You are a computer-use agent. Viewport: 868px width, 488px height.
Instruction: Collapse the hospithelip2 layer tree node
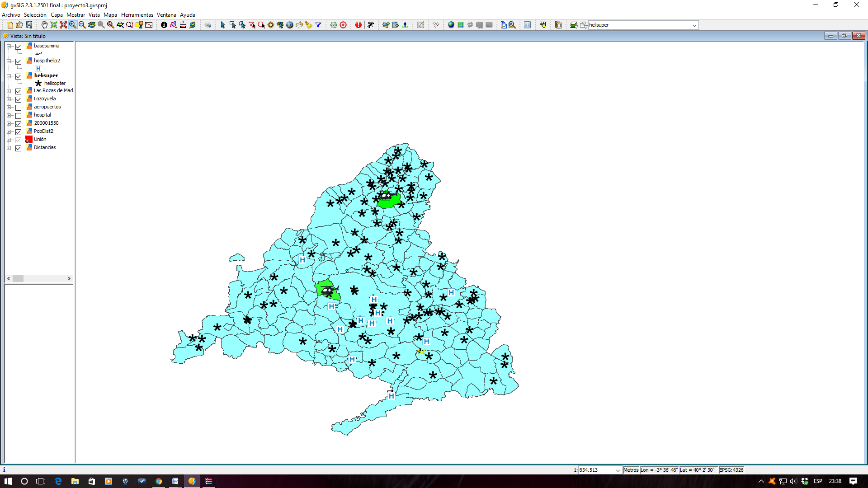[9, 61]
